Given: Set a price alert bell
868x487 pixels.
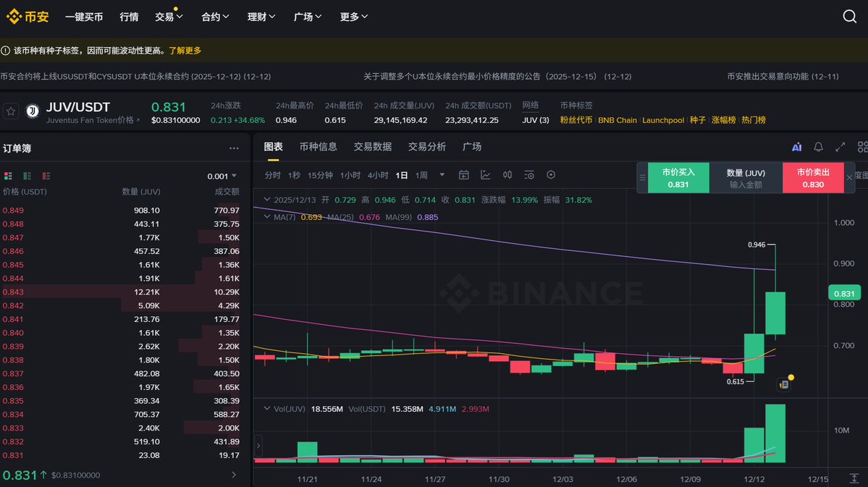Looking at the screenshot, I should coord(818,147).
